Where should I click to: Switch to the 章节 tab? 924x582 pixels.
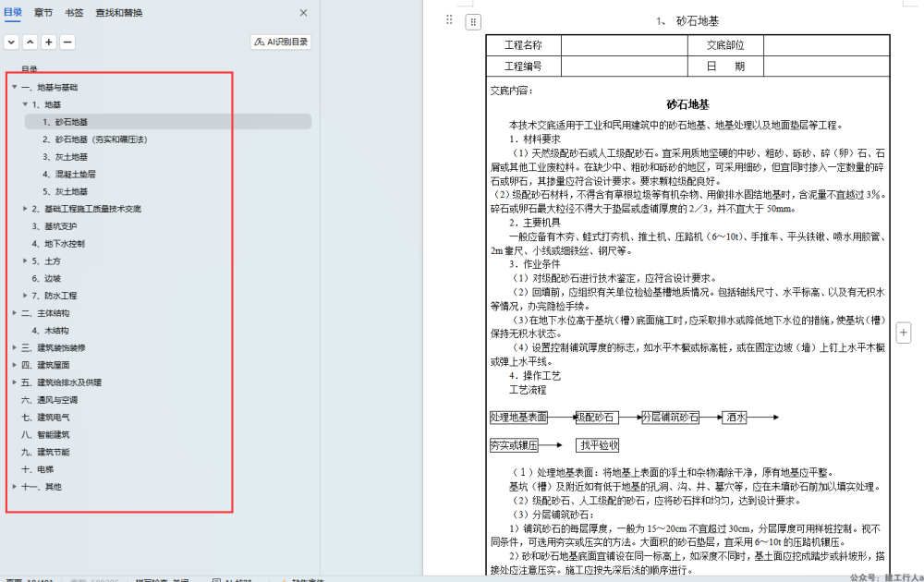[x=43, y=13]
